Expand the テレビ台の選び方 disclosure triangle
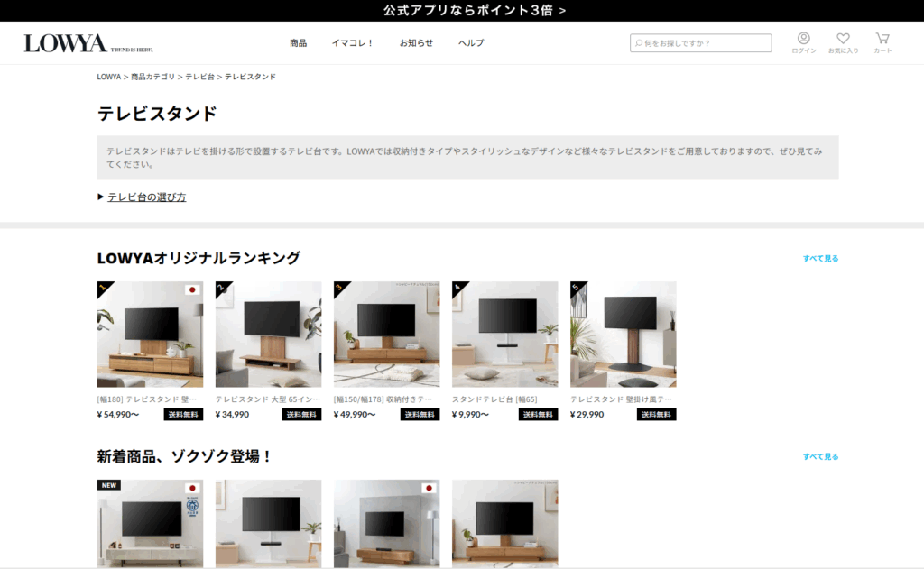 click(x=101, y=197)
